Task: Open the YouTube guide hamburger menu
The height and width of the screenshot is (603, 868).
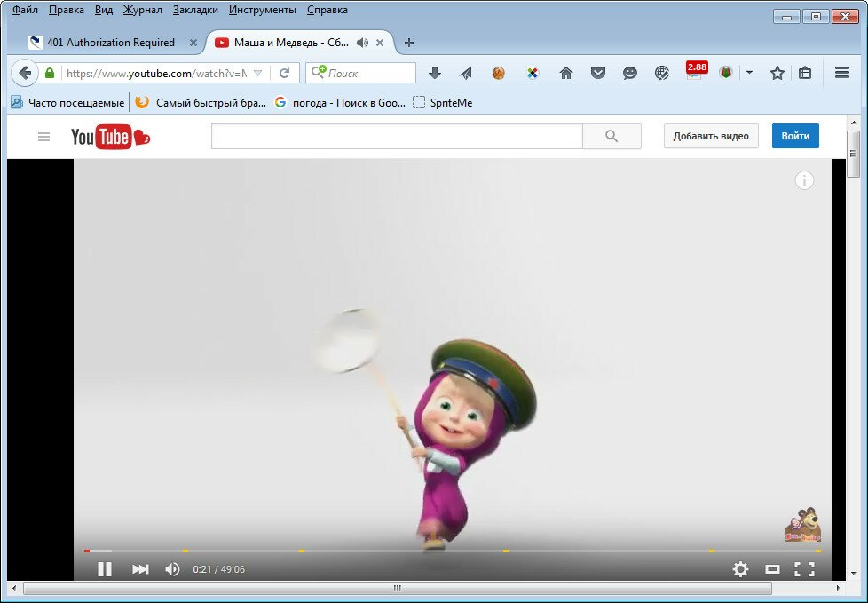Action: point(43,136)
